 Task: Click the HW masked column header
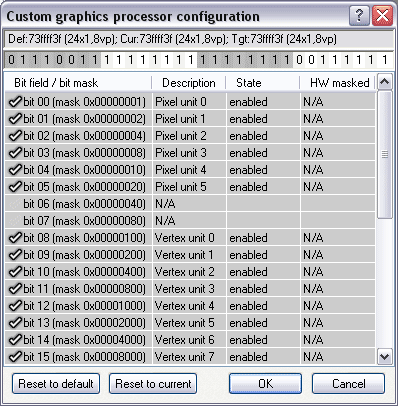338,83
